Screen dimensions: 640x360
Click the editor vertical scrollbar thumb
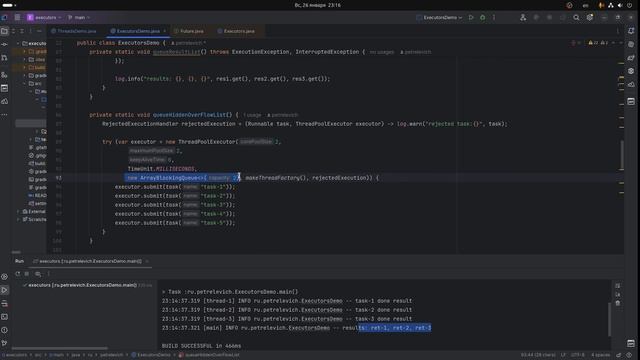click(x=622, y=155)
